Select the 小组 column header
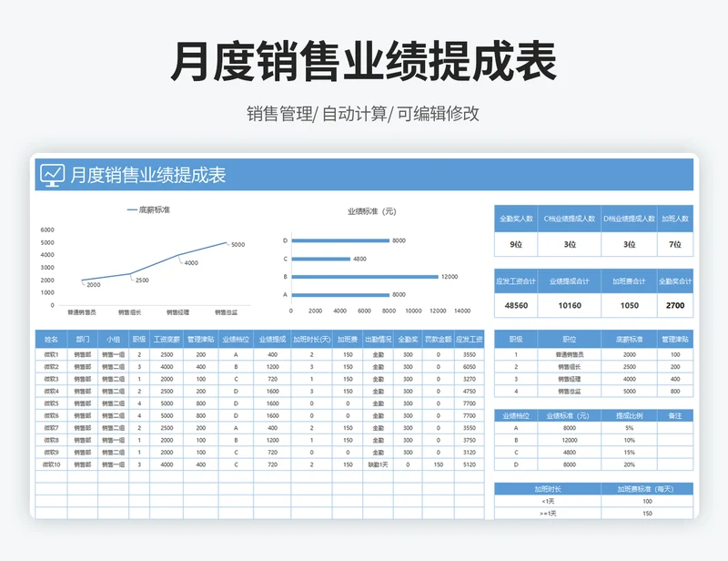 tap(113, 340)
